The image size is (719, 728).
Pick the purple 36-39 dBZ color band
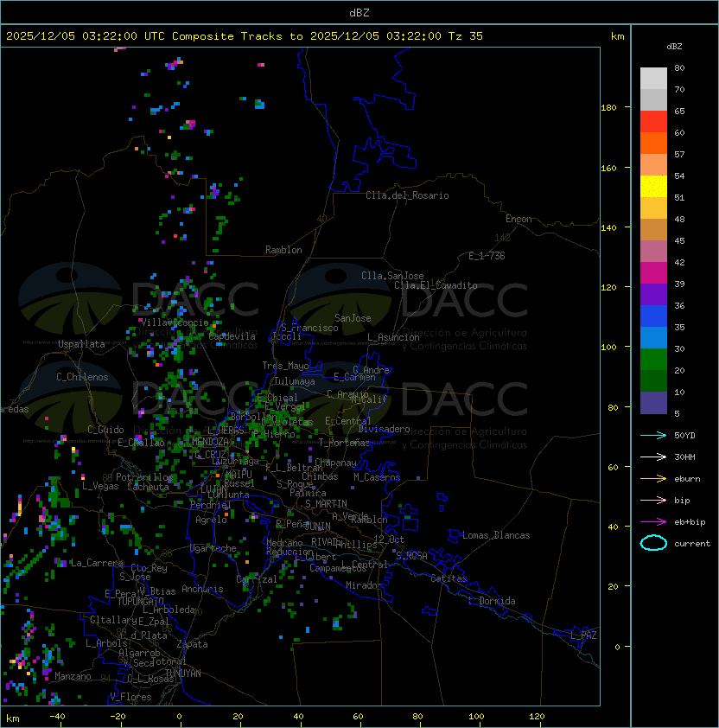coord(653,295)
